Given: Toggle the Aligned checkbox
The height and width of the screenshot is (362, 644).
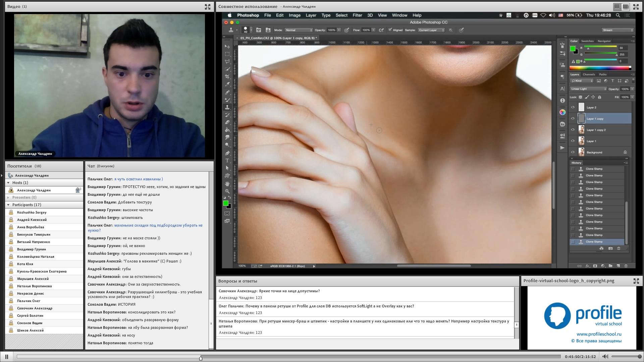Looking at the screenshot, I should 390,30.
